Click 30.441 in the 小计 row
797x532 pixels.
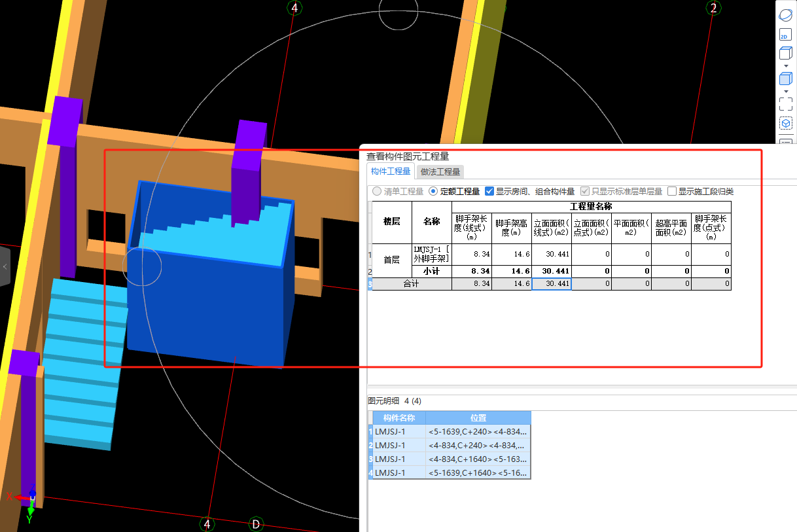pyautogui.click(x=552, y=271)
